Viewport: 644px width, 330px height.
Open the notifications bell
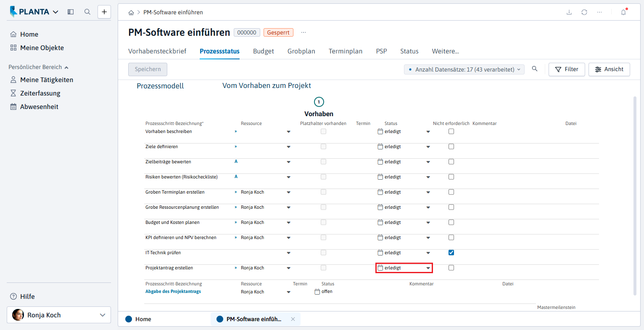[x=623, y=12]
